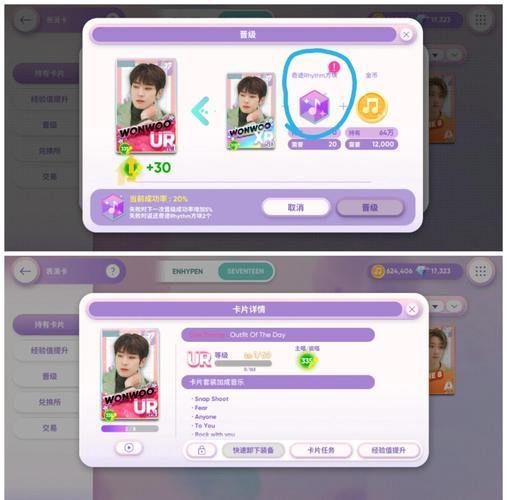Click the question mark help icon
This screenshot has width=507, height=500.
113,271
